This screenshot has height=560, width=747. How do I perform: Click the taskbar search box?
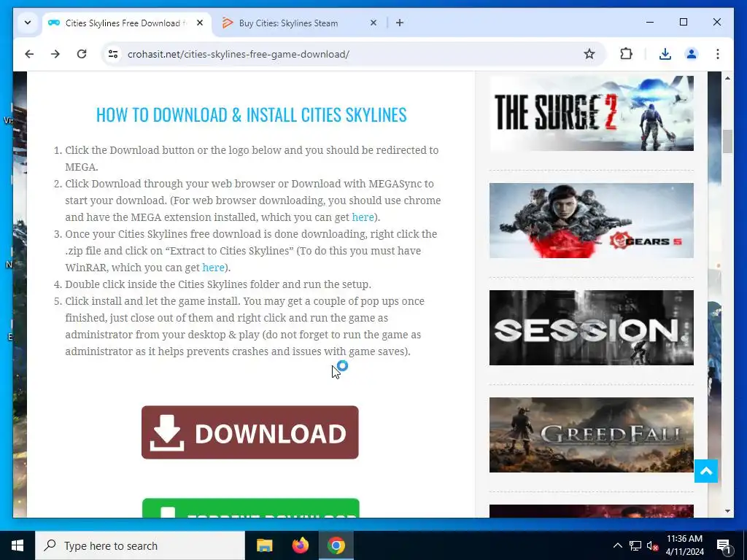(x=139, y=545)
